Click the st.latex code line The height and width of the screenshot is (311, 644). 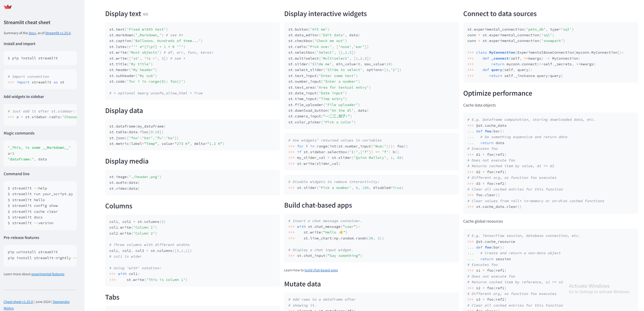pos(147,47)
